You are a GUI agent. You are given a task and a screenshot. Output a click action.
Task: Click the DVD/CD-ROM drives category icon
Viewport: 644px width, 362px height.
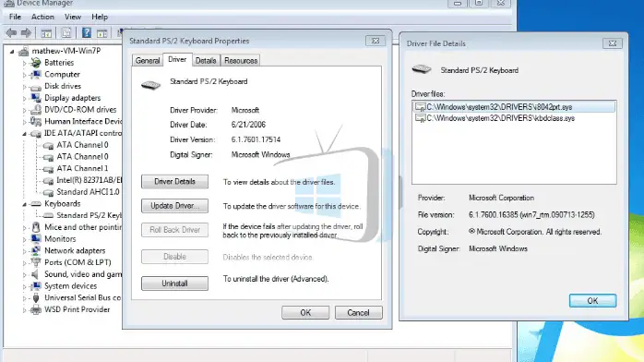[36, 110]
